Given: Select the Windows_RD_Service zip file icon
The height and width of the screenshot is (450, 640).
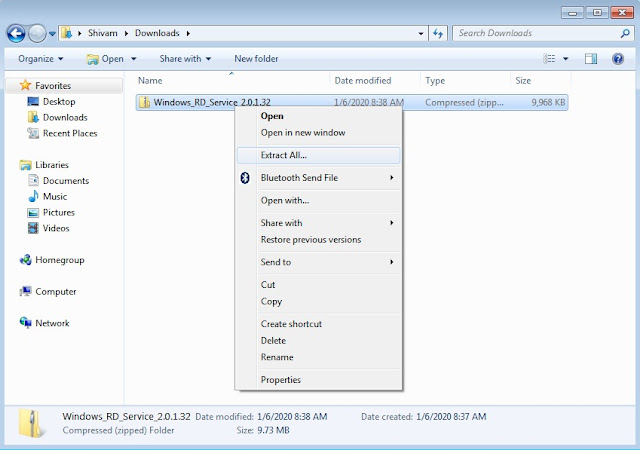Looking at the screenshot, I should 144,102.
